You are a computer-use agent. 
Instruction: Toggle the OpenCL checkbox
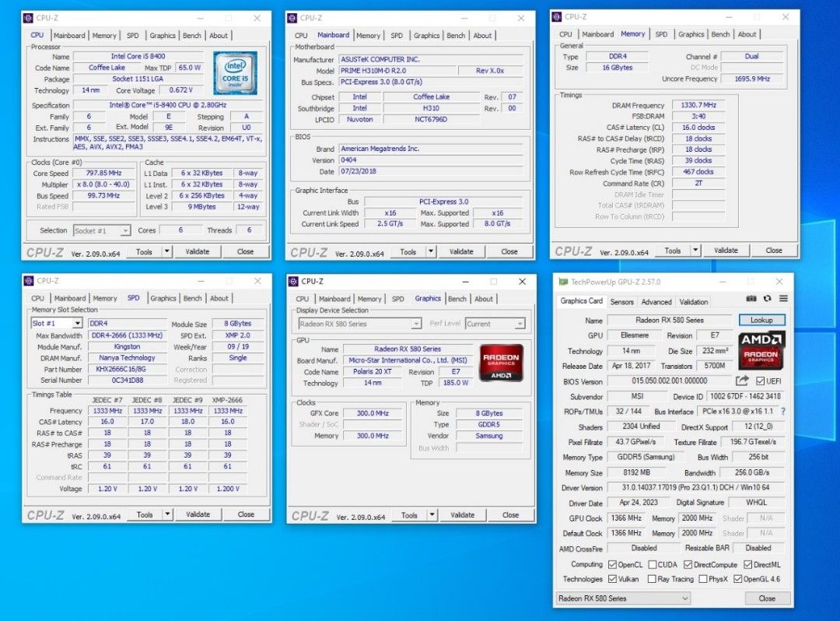[x=612, y=564]
